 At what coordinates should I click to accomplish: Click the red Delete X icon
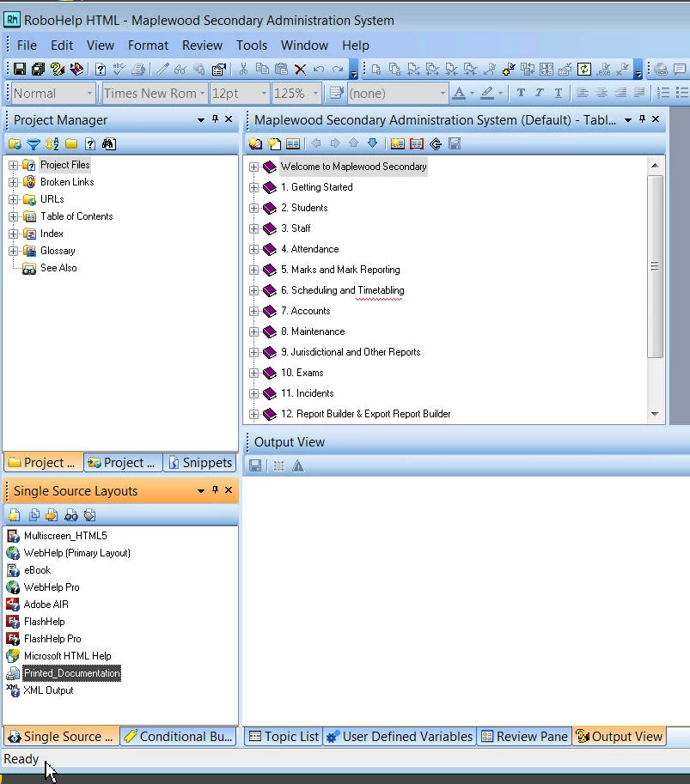(300, 69)
